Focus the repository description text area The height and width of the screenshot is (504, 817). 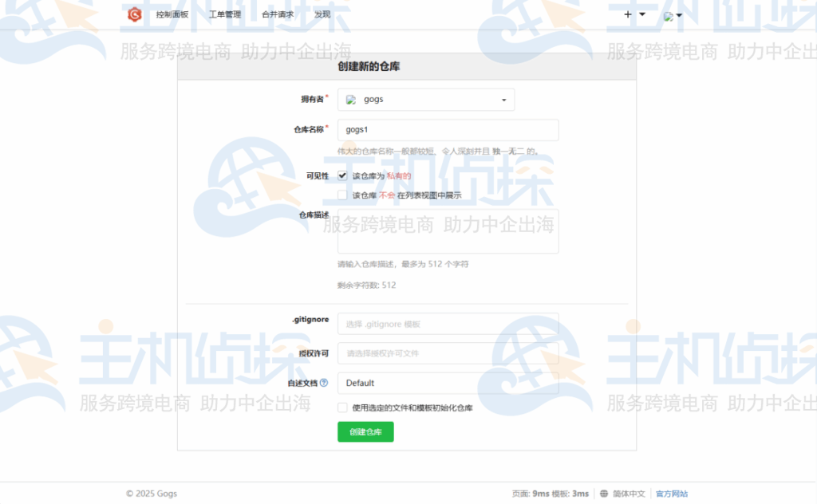click(x=448, y=232)
